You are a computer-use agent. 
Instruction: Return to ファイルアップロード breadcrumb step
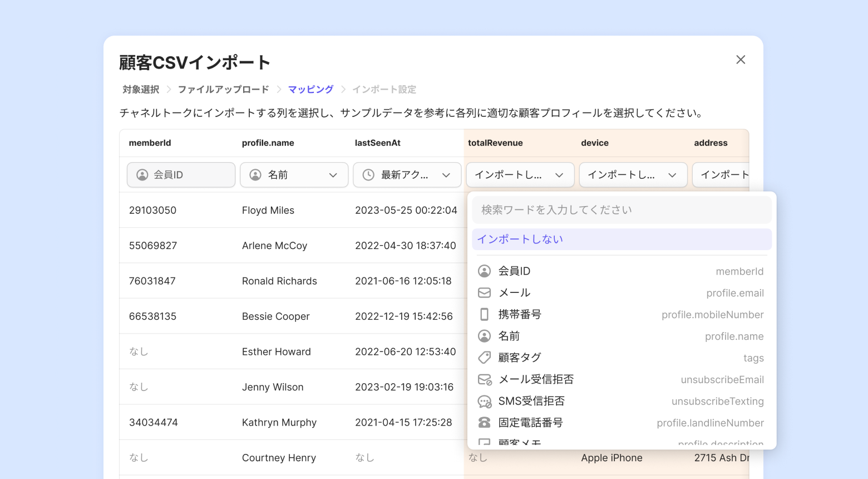(x=223, y=90)
